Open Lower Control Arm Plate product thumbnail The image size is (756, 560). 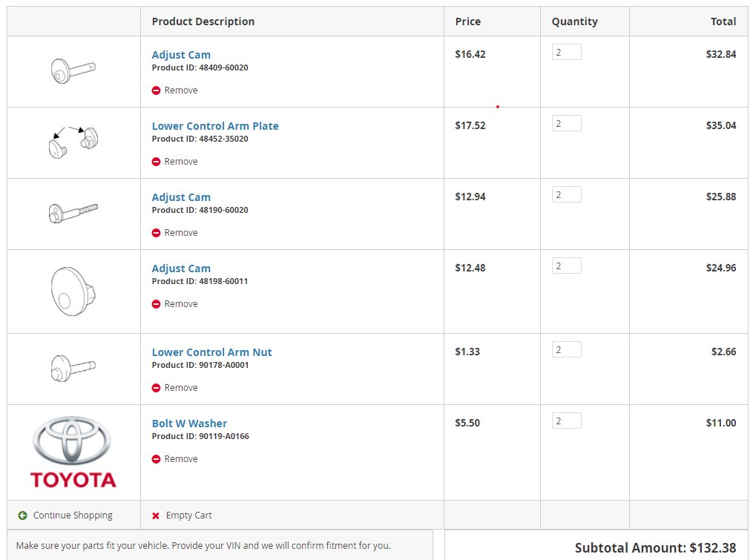tap(73, 142)
